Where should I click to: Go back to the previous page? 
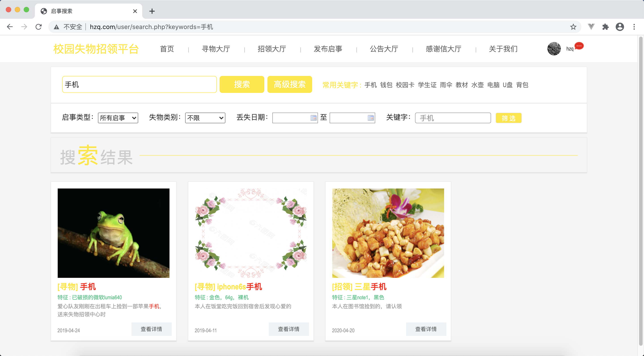10,27
